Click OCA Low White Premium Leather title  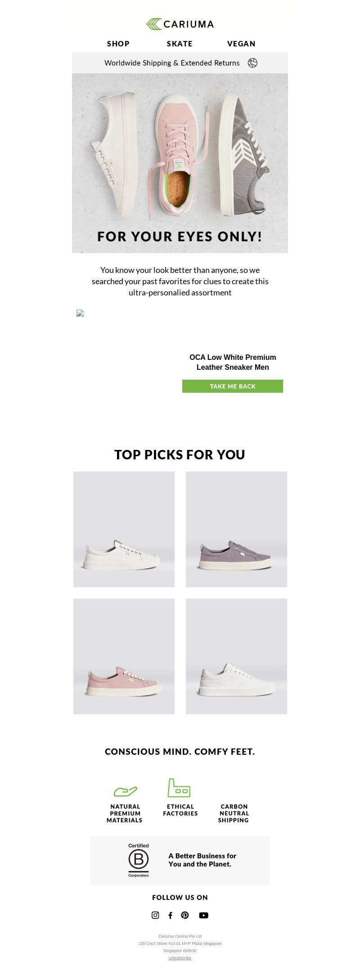point(233,362)
